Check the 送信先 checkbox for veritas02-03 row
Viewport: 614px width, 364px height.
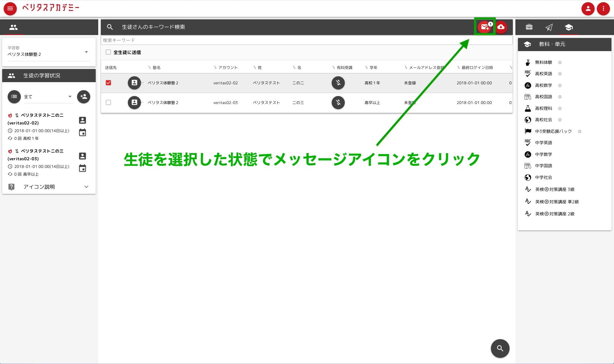coord(108,103)
